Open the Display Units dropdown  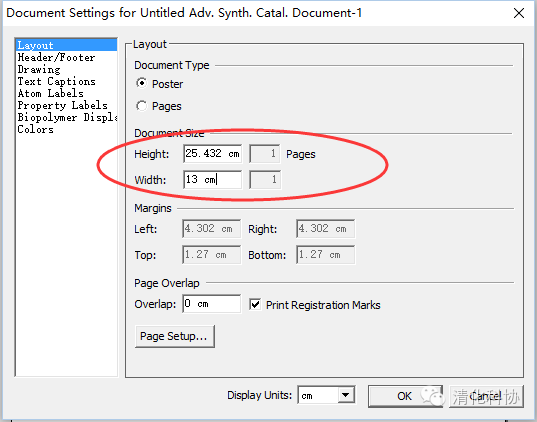[346, 395]
